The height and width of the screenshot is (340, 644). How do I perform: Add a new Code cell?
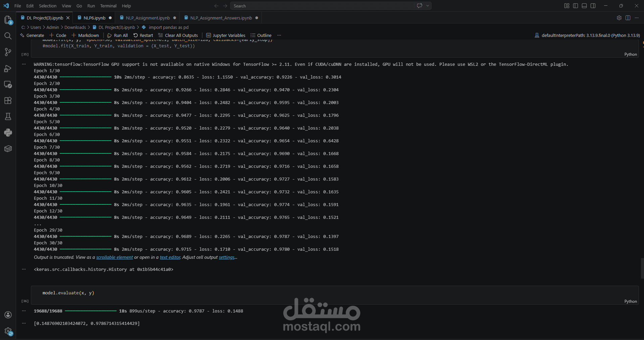58,35
